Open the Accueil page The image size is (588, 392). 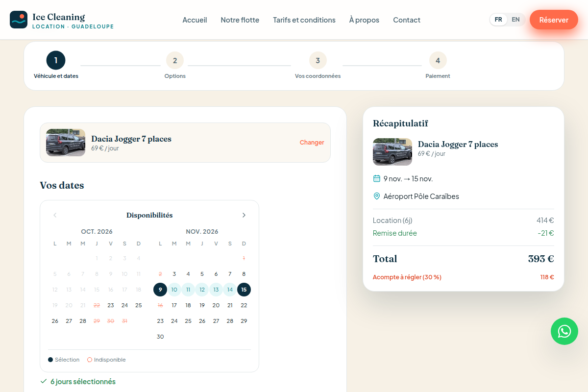coord(195,20)
